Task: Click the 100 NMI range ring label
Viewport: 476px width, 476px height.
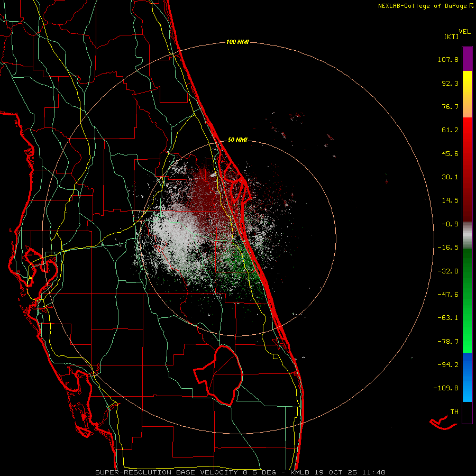Action: click(237, 42)
